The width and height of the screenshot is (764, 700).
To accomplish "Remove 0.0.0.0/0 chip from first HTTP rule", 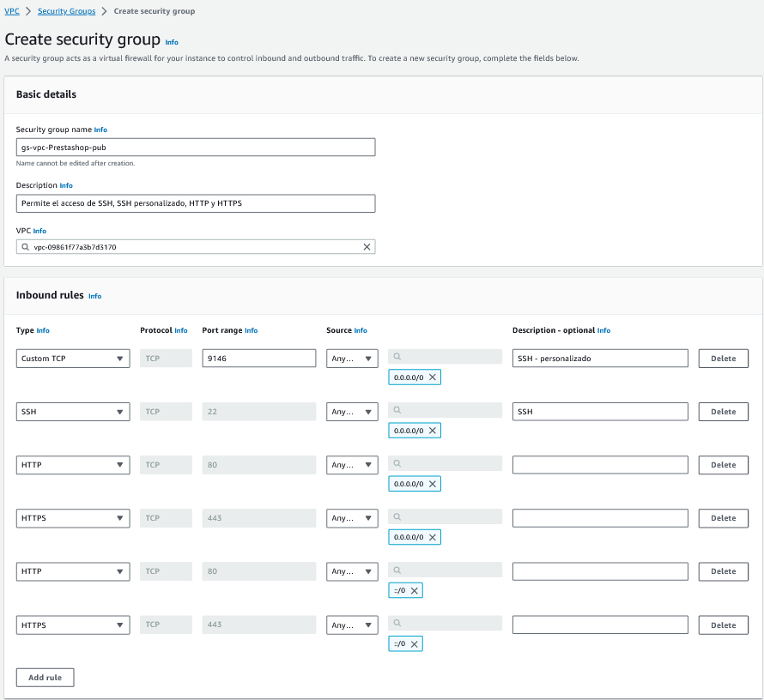I will [433, 484].
